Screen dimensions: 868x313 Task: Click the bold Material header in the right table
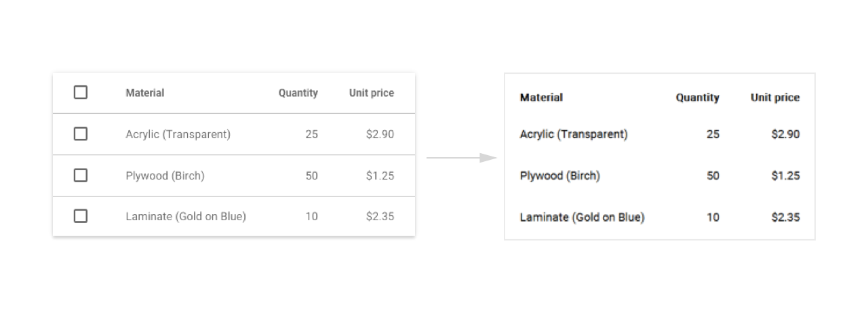[541, 98]
